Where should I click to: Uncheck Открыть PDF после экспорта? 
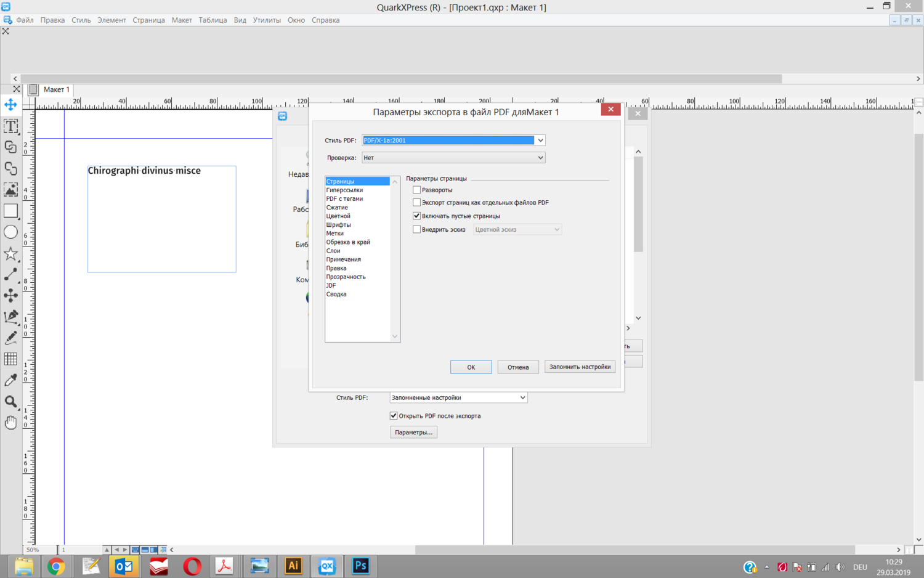coord(394,416)
